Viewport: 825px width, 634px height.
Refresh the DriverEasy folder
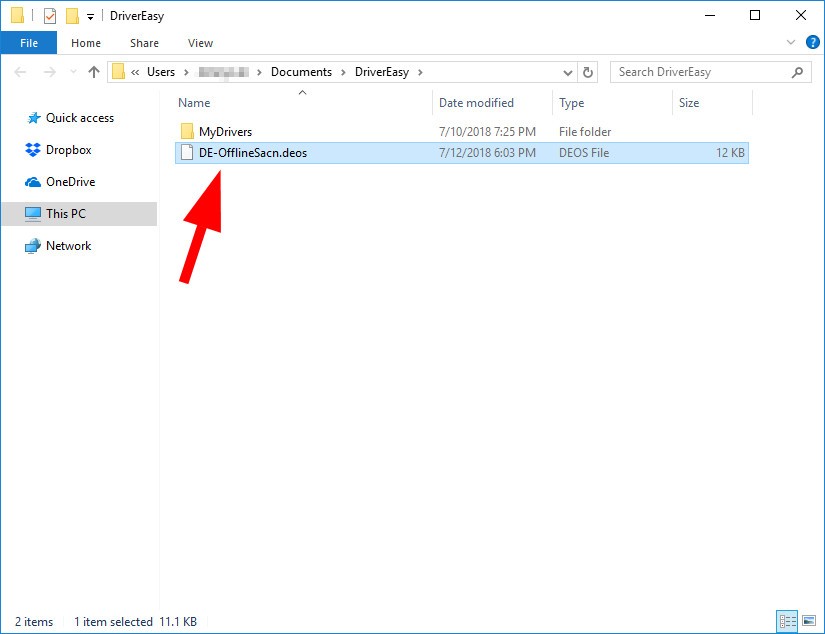tap(588, 72)
